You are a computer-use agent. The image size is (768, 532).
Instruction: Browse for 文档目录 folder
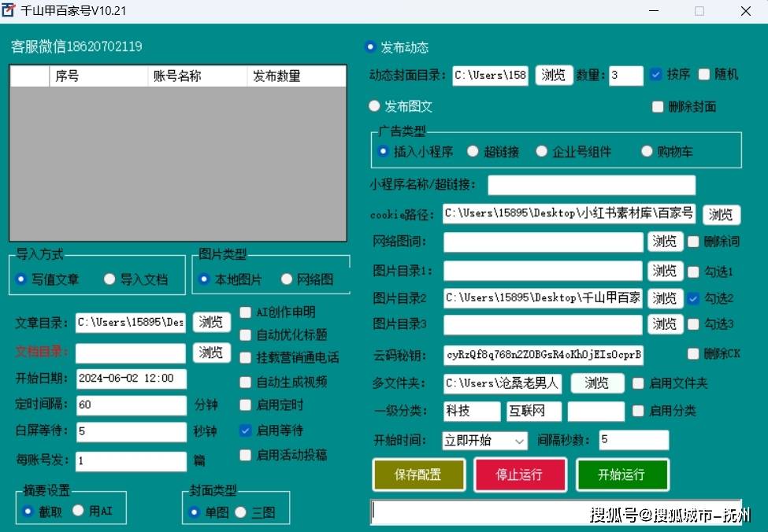pyautogui.click(x=211, y=353)
